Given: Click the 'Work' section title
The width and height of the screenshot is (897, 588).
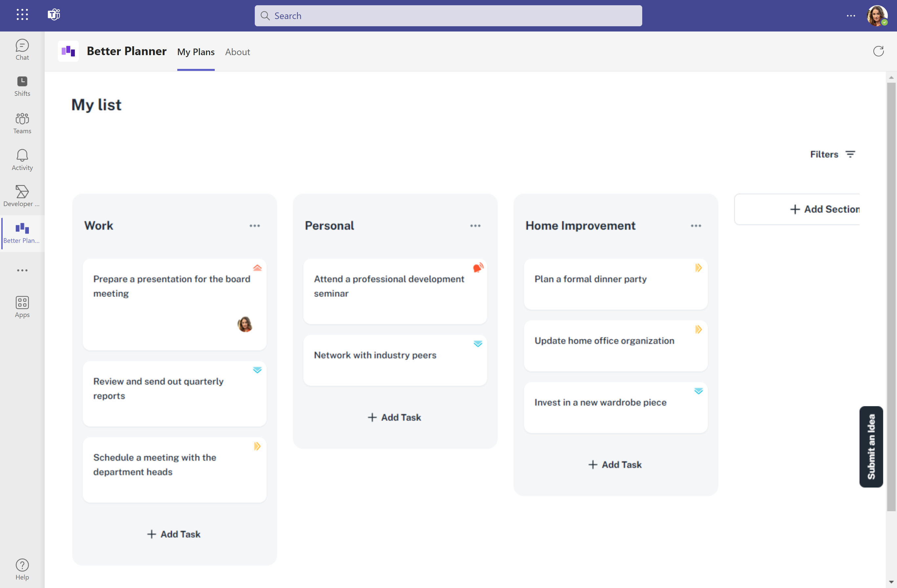Looking at the screenshot, I should point(99,226).
